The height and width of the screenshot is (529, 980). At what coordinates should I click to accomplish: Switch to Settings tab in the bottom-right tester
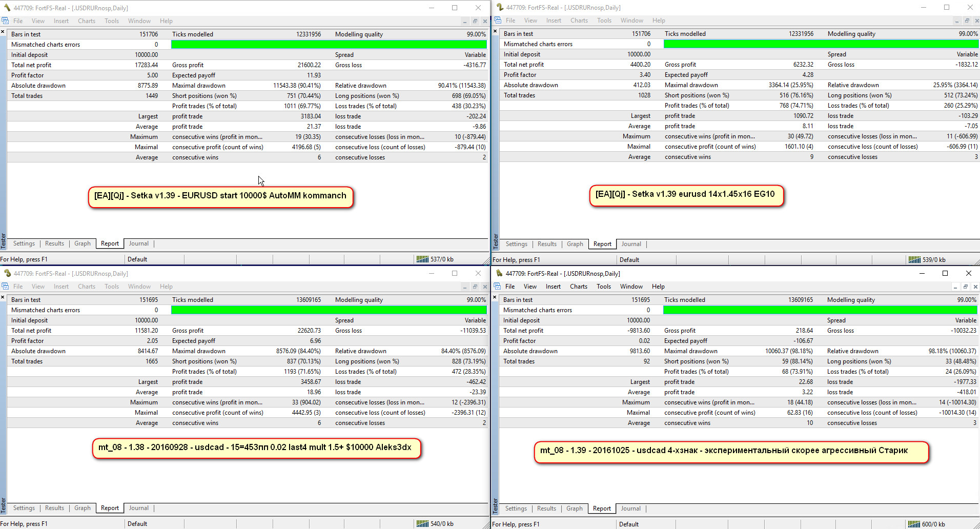click(x=516, y=508)
